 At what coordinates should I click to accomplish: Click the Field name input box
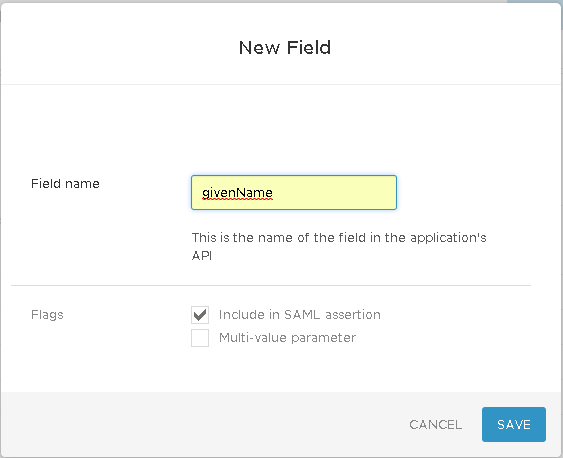(294, 192)
